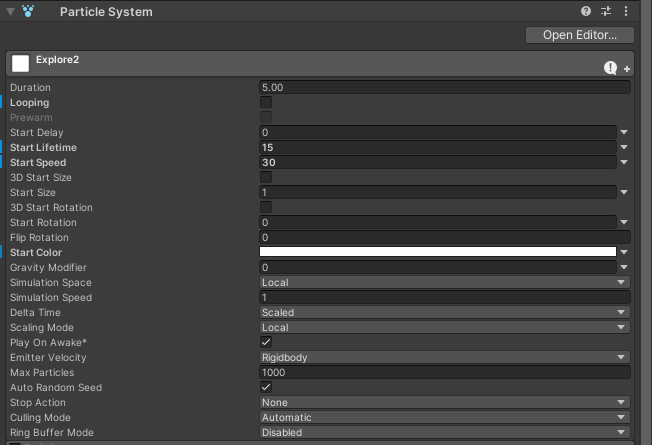
Task: Open the Culling Mode dropdown showing Automatic
Action: (x=445, y=417)
